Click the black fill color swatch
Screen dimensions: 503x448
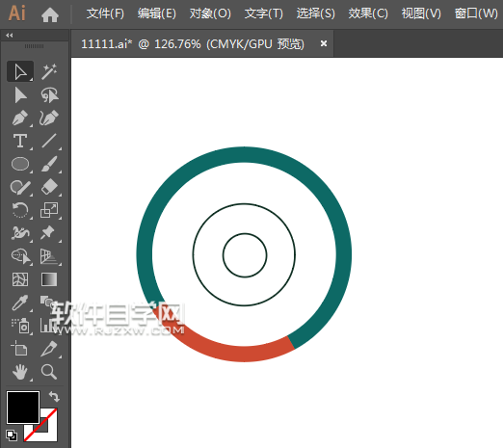23,408
